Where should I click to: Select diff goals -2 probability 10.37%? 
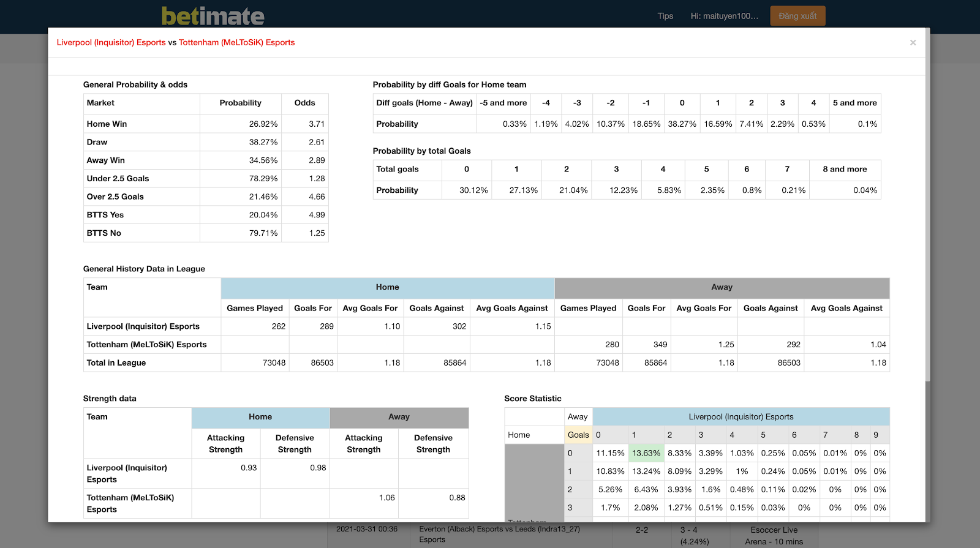(x=611, y=124)
